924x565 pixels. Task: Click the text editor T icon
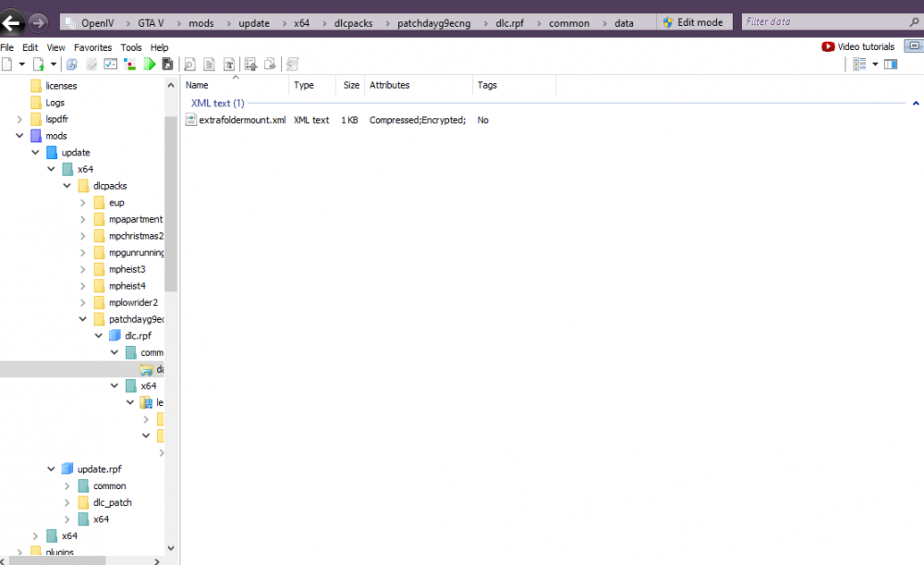click(228, 65)
